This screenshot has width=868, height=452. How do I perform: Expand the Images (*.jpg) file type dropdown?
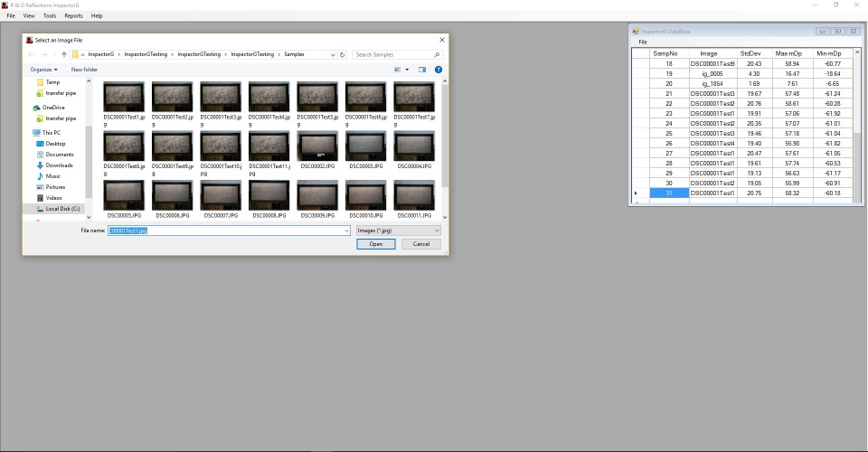[398, 231]
